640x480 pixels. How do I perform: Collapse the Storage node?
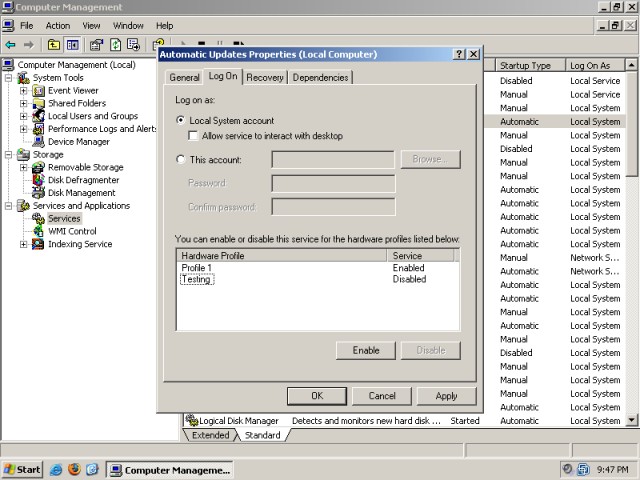pyautogui.click(x=9, y=154)
